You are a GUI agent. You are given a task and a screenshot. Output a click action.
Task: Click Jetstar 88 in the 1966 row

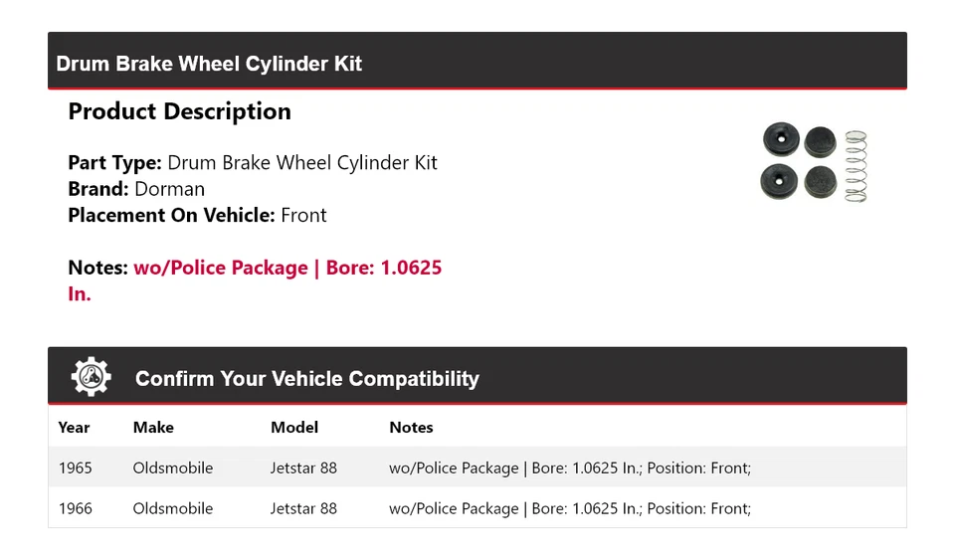tap(303, 508)
